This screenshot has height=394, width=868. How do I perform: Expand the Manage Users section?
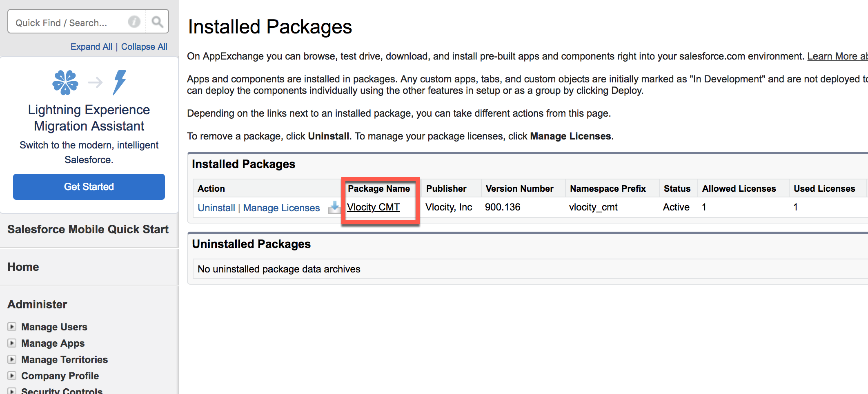click(12, 327)
